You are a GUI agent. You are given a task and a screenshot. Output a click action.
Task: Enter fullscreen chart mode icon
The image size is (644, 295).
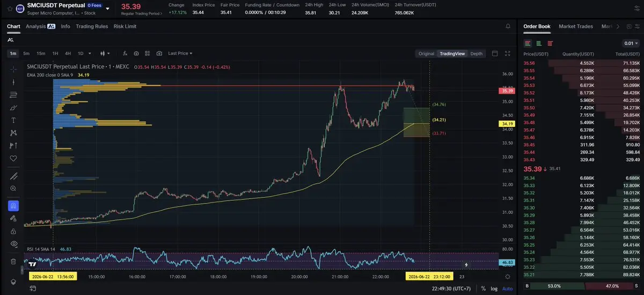pyautogui.click(x=508, y=54)
